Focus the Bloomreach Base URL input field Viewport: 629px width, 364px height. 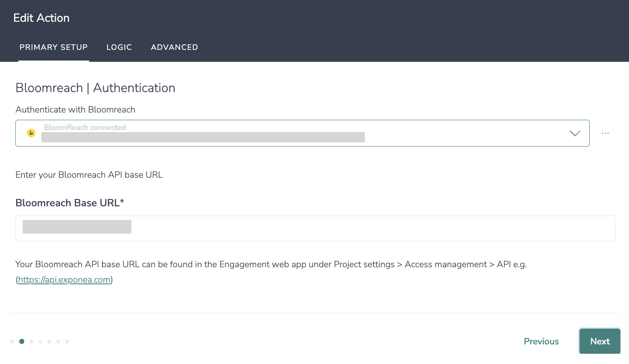(x=315, y=228)
